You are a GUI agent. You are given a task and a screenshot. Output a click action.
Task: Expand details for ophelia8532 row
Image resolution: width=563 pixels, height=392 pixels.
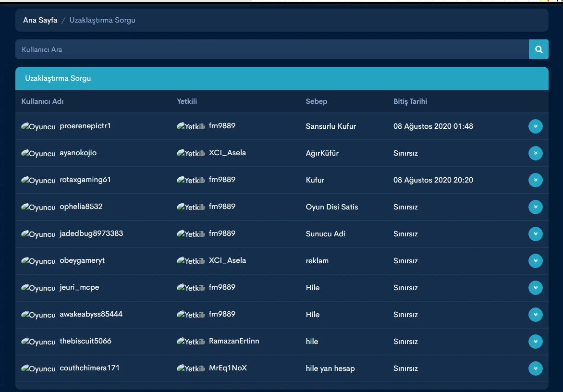click(535, 207)
